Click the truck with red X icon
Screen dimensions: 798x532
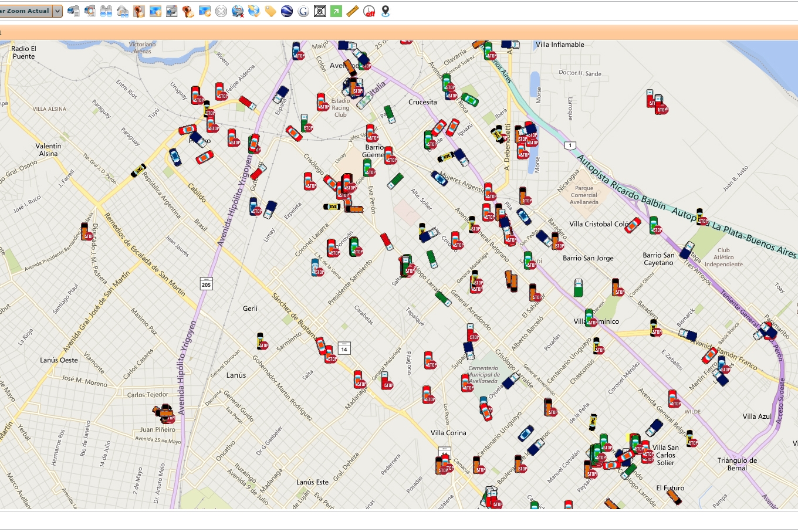click(x=238, y=11)
